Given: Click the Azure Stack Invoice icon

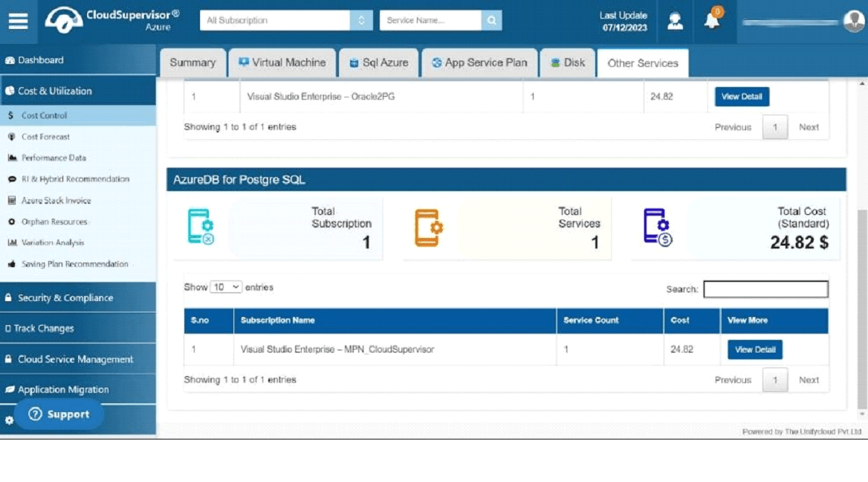Looking at the screenshot, I should click(x=12, y=201).
